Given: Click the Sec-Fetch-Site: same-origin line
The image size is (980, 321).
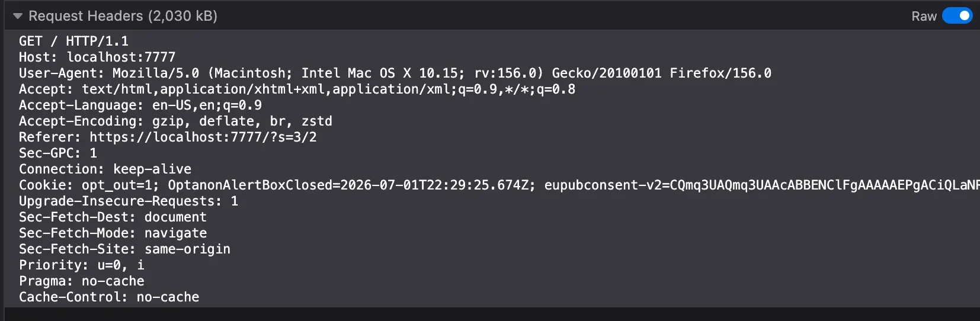Looking at the screenshot, I should [x=124, y=249].
